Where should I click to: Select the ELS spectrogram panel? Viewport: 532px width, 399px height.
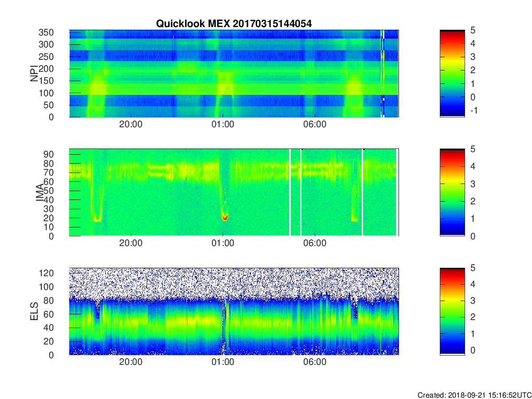tap(234, 311)
